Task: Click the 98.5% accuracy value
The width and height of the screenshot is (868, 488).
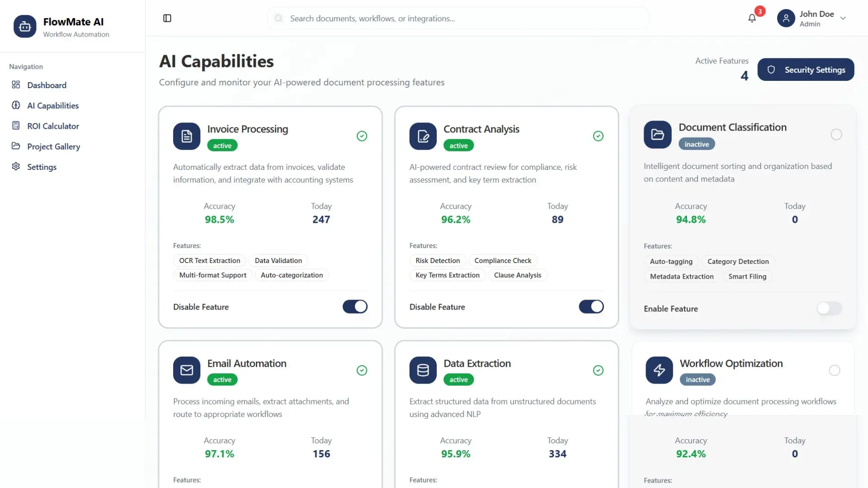Action: pyautogui.click(x=219, y=220)
